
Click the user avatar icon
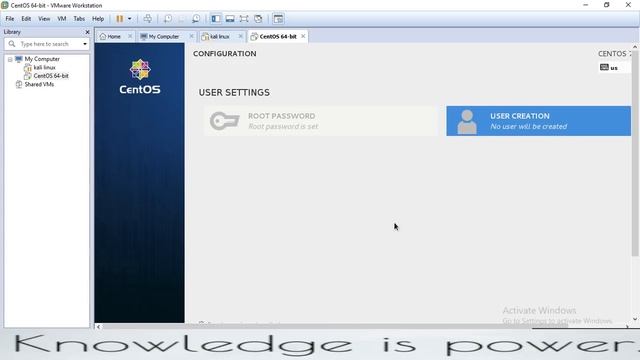click(467, 122)
